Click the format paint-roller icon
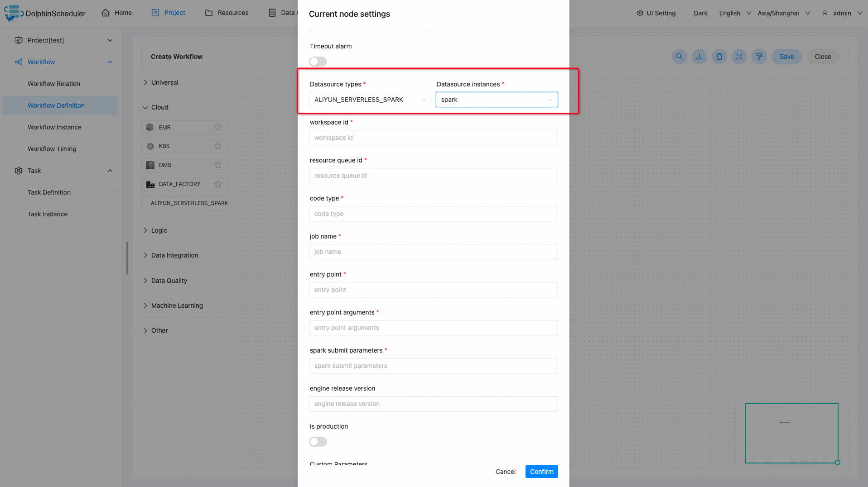This screenshot has width=868, height=487. 759,57
